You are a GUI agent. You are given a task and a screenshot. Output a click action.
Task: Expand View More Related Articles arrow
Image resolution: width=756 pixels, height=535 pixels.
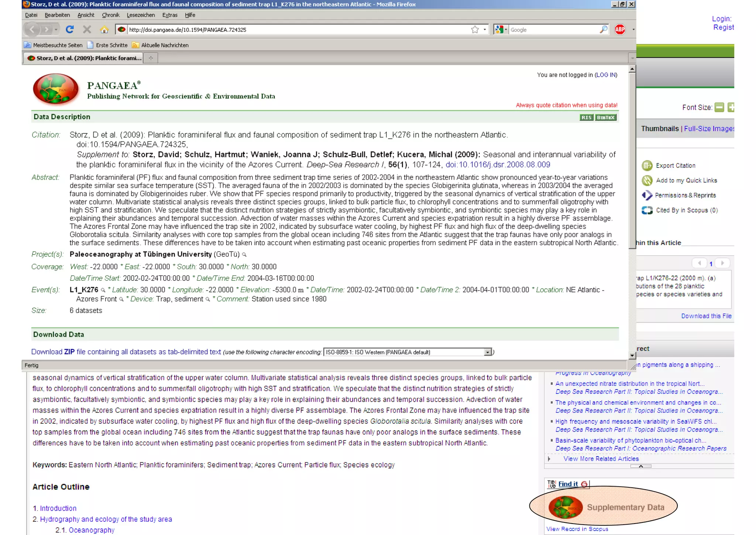549,459
